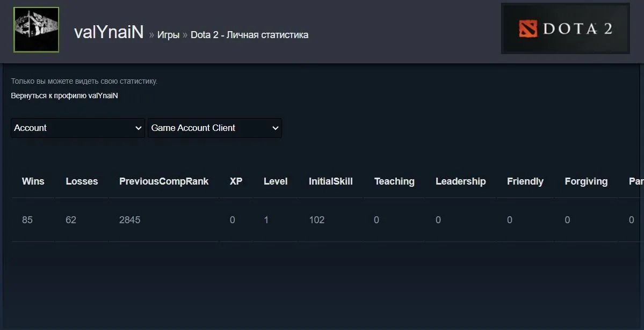The height and width of the screenshot is (330, 644).
Task: Click the XP column header
Action: coord(236,181)
